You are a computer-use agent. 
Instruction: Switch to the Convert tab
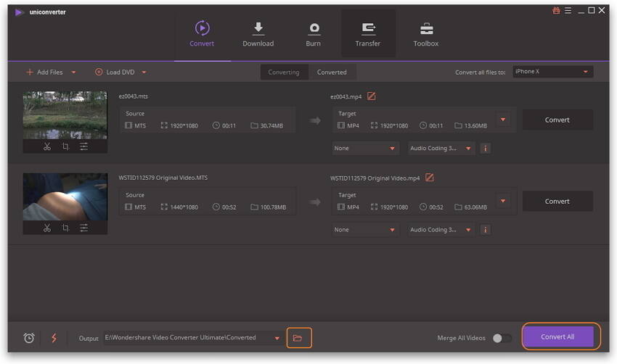pos(202,34)
